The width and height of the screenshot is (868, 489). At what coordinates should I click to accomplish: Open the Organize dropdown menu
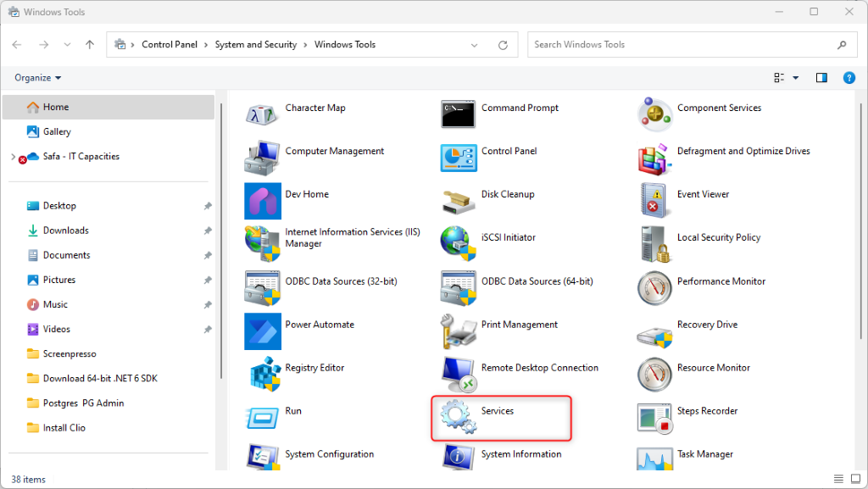[x=37, y=77]
